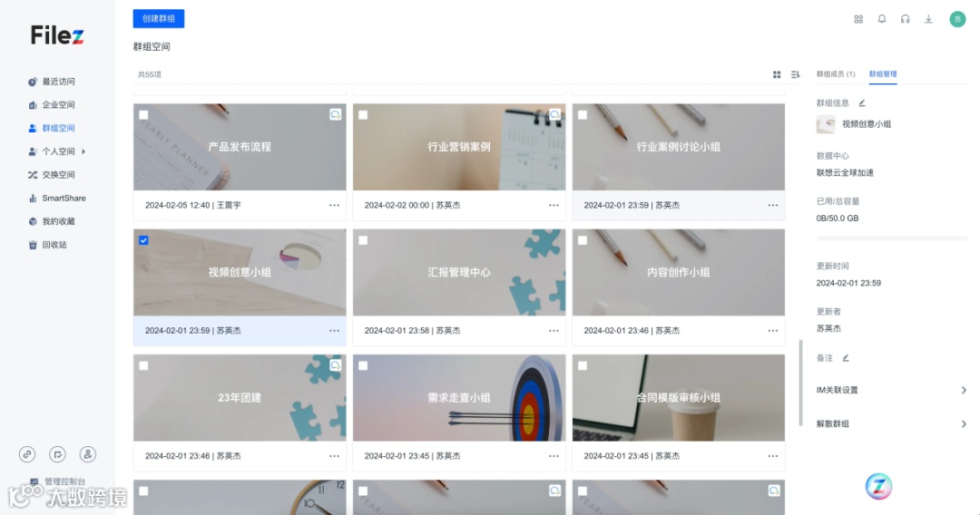This screenshot has height=515, width=980.
Task: Click the headset support icon
Action: [905, 19]
